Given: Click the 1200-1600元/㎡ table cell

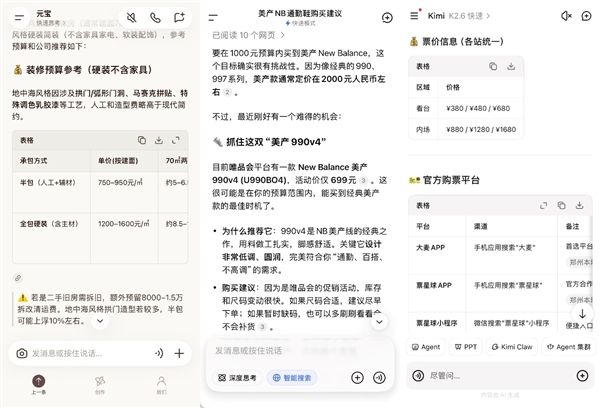Looking at the screenshot, I should 124,238.
